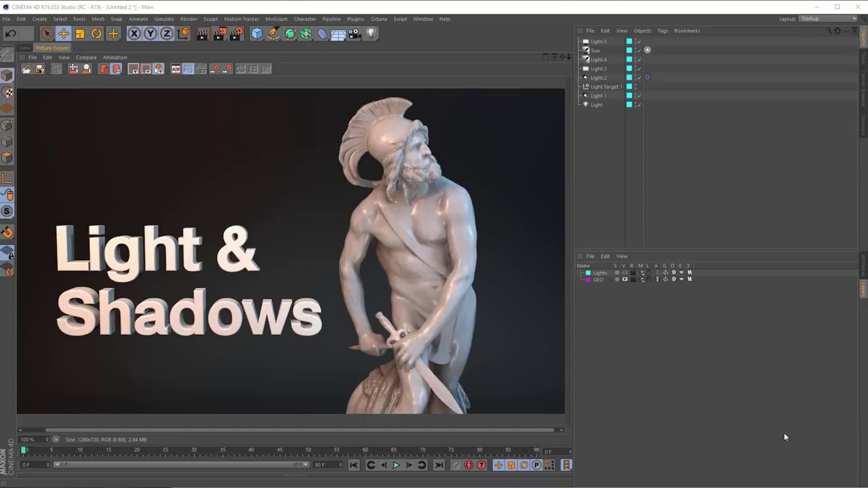868x488 pixels.
Task: Select the spline Pen tool
Action: [x=273, y=33]
